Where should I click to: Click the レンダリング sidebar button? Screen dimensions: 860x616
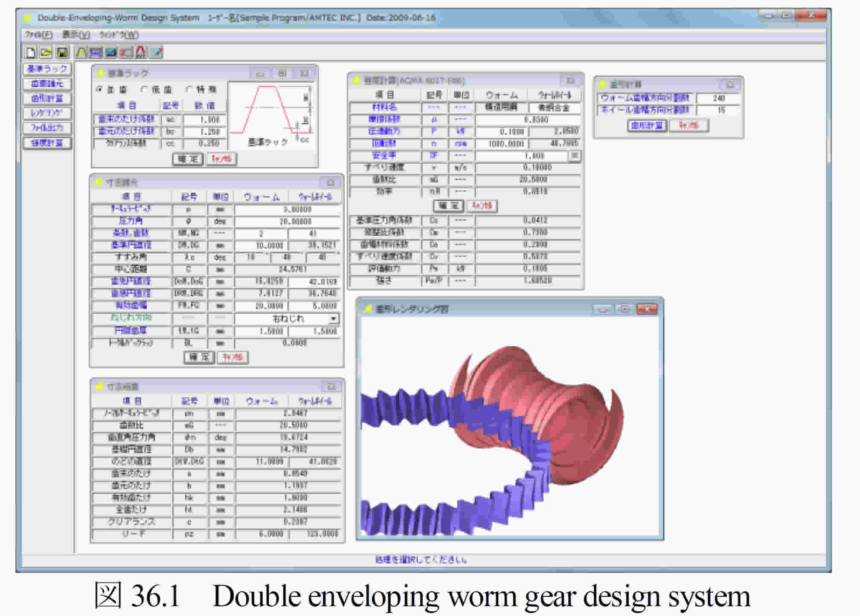pos(47,113)
